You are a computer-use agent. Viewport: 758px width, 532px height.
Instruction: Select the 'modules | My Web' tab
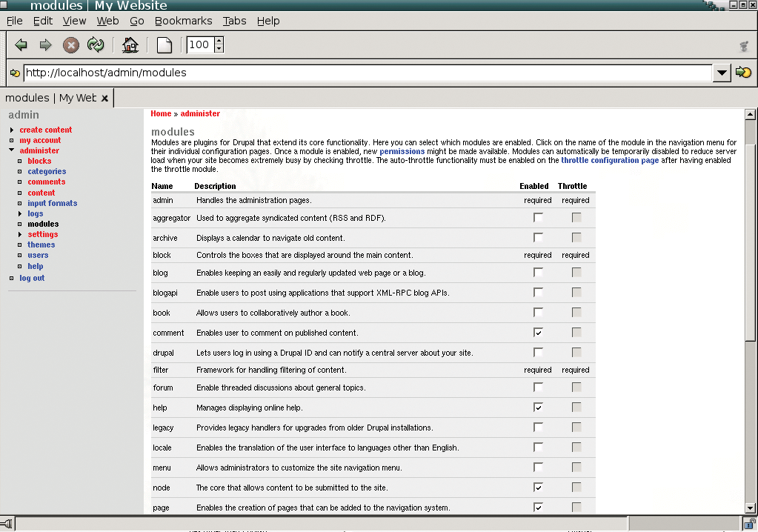(x=51, y=98)
